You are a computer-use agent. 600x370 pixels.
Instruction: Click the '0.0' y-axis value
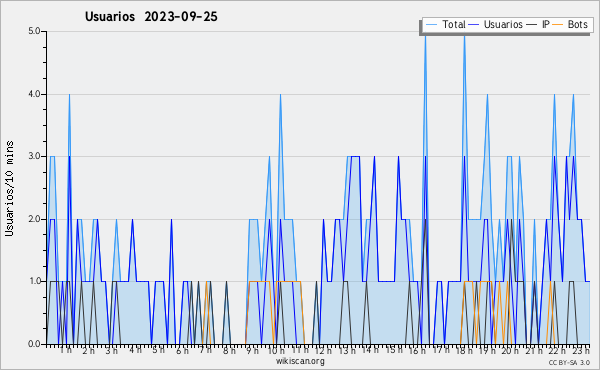(34, 344)
